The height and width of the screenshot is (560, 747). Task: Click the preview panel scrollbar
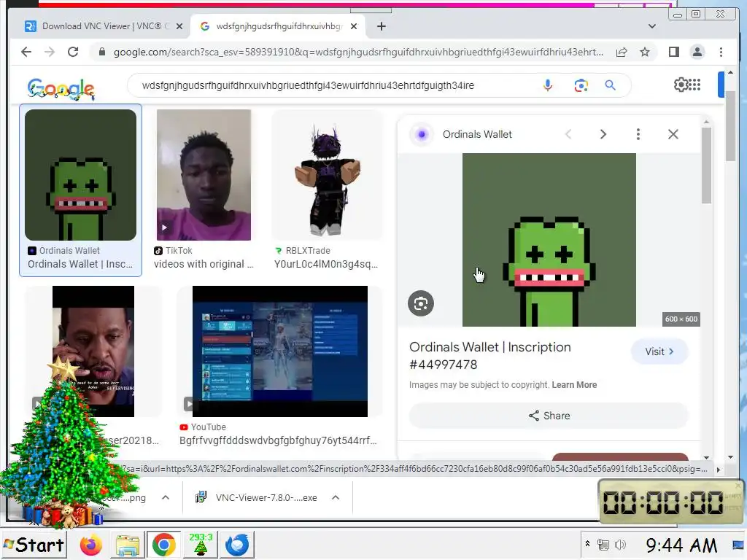coord(706,165)
